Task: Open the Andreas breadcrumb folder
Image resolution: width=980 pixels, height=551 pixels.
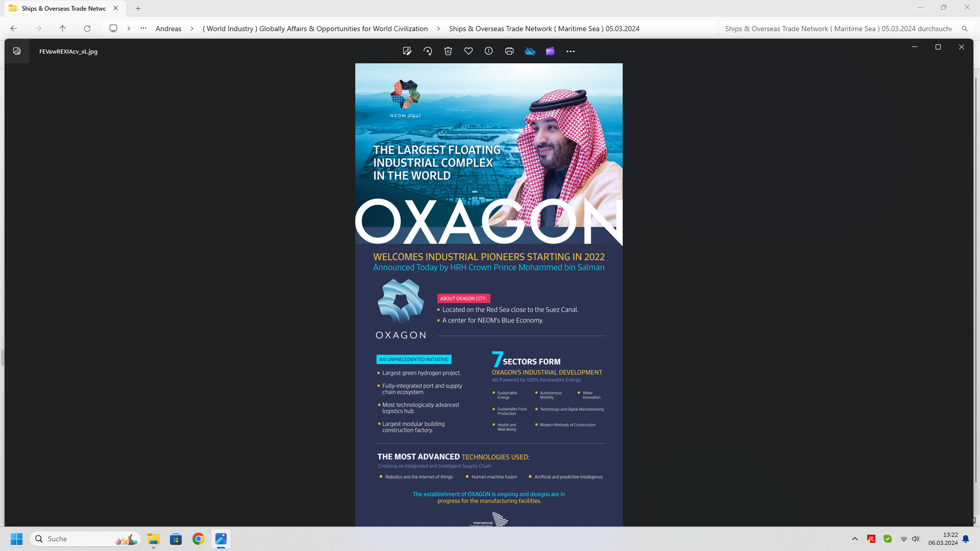Action: [x=168, y=29]
